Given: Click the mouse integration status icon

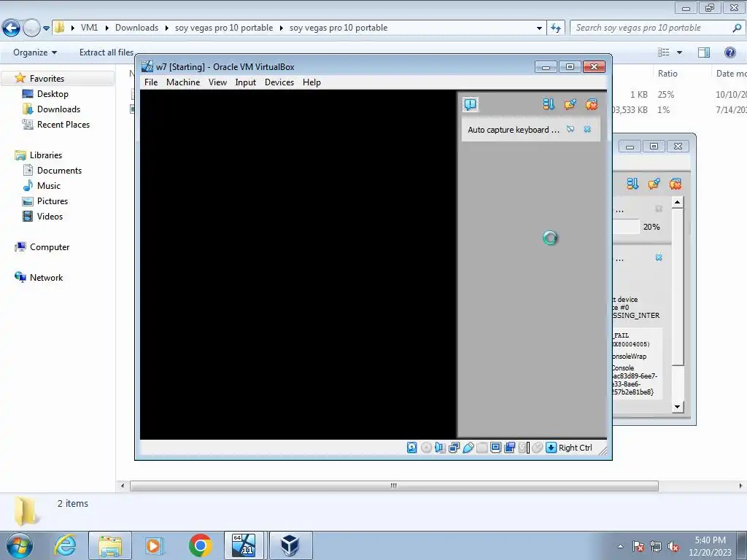Looking at the screenshot, I should click(x=538, y=448).
